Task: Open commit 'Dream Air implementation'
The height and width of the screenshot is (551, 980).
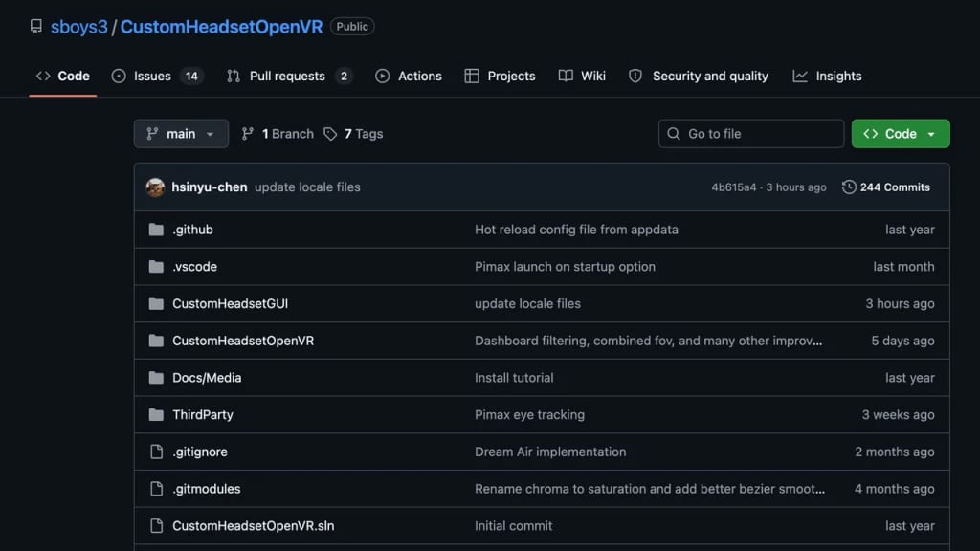Action: (x=550, y=452)
